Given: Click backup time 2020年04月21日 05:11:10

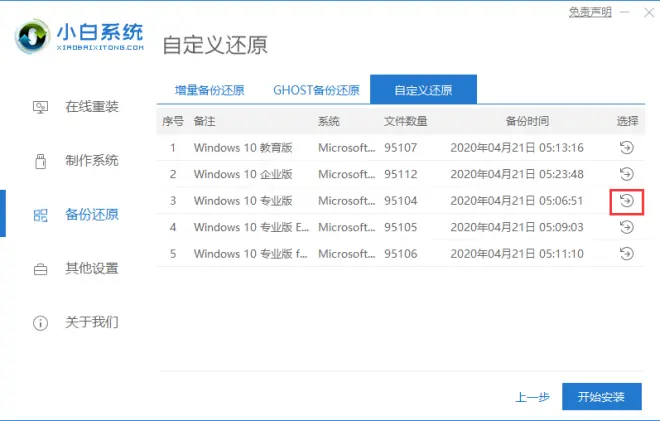Looking at the screenshot, I should pos(517,253).
